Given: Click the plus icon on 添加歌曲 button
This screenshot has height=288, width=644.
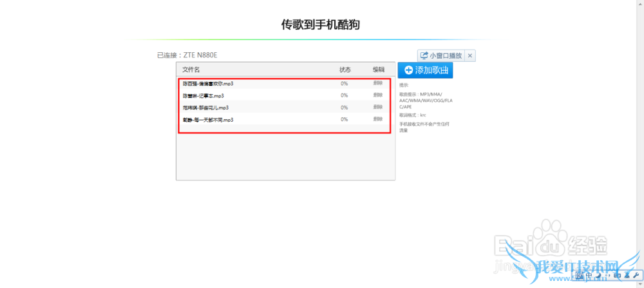Looking at the screenshot, I should [x=408, y=70].
